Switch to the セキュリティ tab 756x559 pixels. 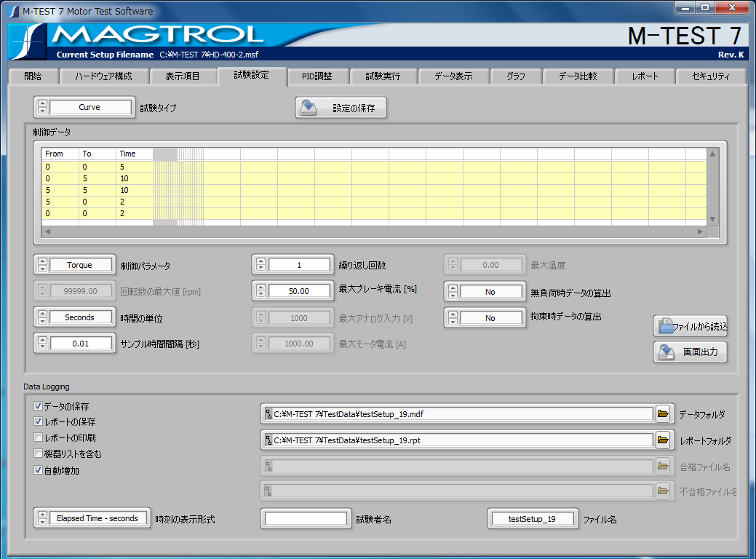[711, 76]
